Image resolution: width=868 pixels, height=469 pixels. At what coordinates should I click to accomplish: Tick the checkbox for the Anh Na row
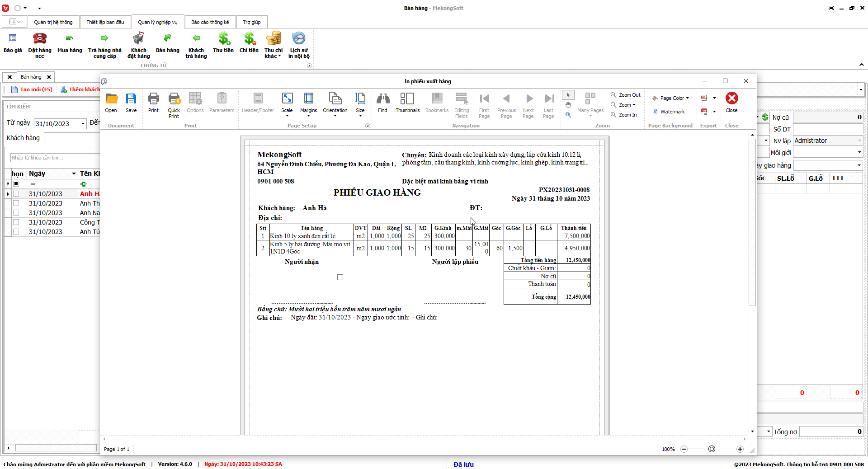[16, 213]
